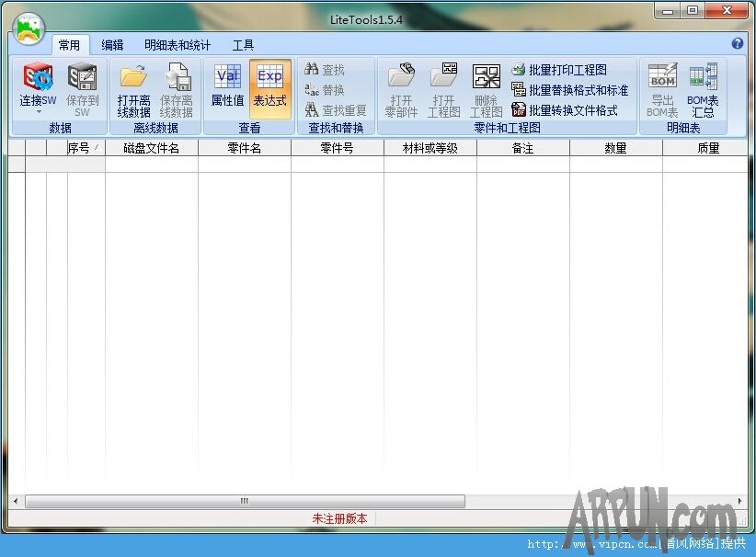Click the 质量 column header
Screen dimensions: 756x557
click(x=705, y=148)
